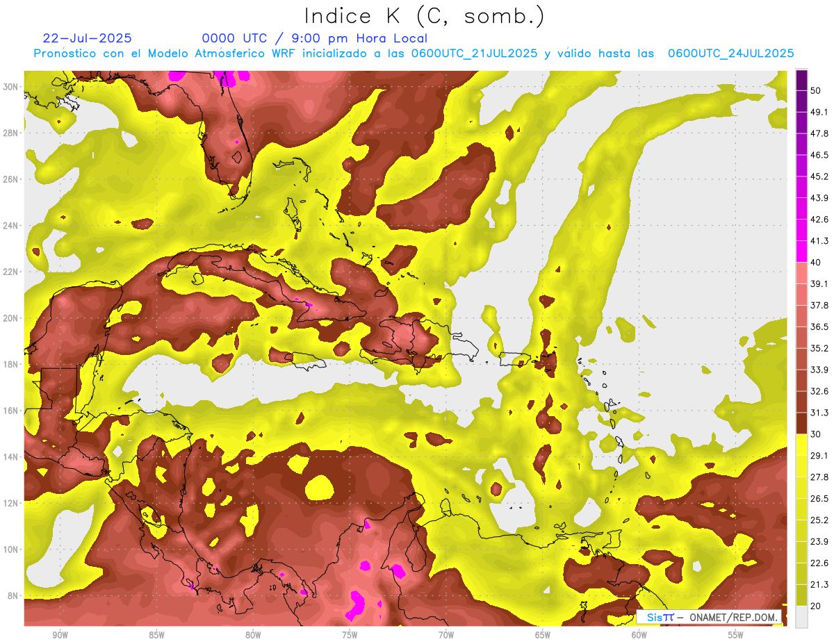Click the 16N latitude axis label
The image size is (834, 644).
click(12, 411)
